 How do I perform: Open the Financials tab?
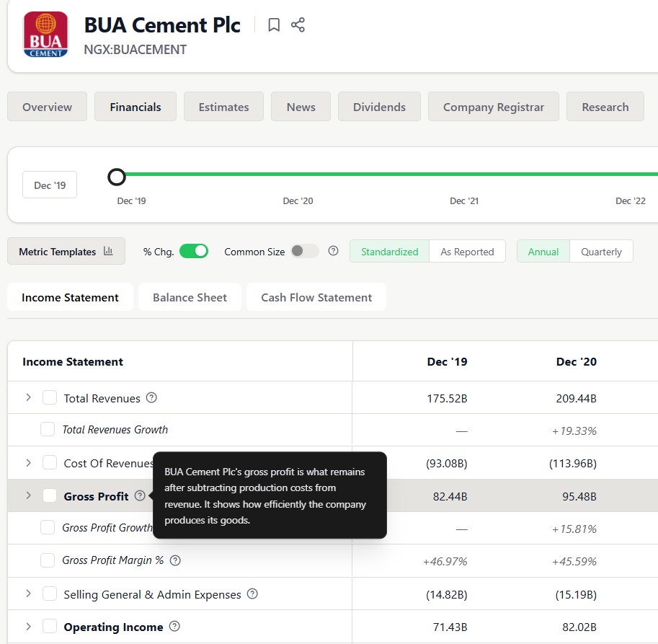tap(135, 107)
